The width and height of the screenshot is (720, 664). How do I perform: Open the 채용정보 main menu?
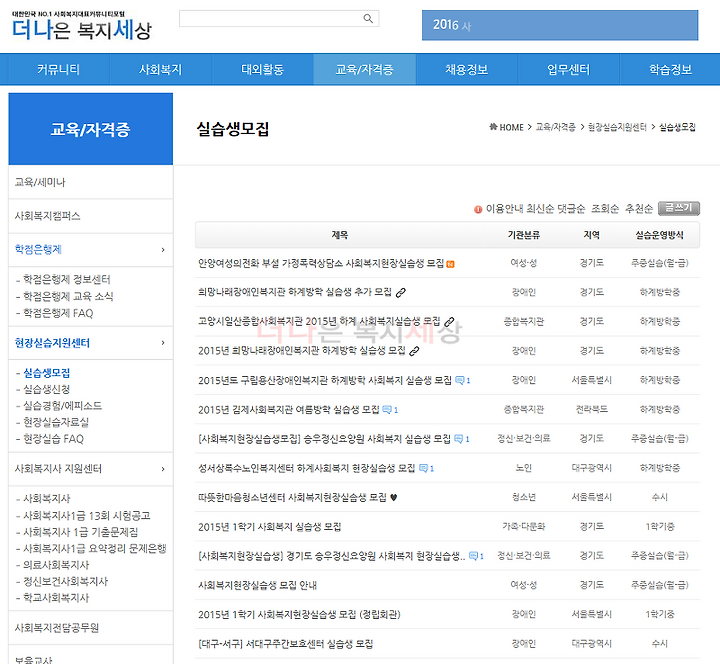[467, 69]
